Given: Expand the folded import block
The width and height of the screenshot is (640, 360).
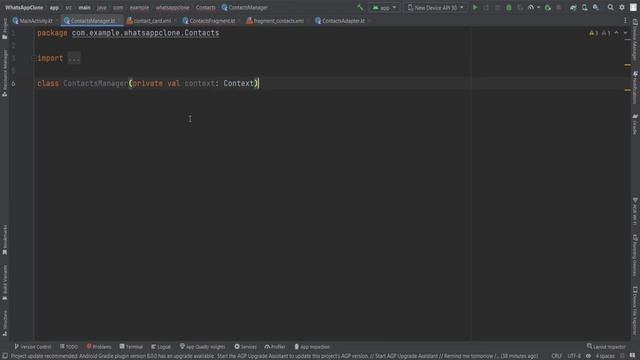Looking at the screenshot, I should [34, 58].
